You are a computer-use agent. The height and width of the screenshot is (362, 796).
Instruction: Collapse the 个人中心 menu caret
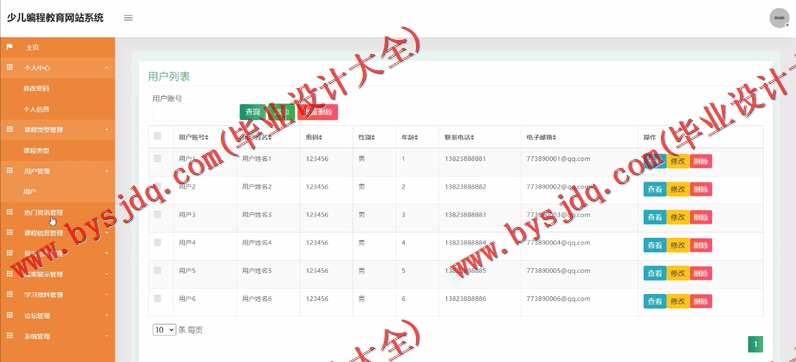point(107,68)
